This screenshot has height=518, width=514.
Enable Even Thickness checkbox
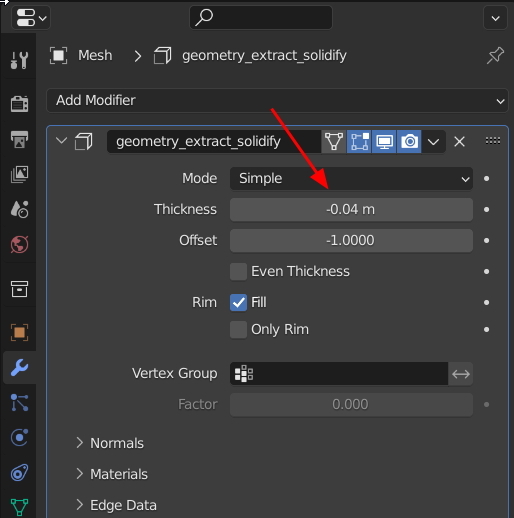(x=238, y=271)
